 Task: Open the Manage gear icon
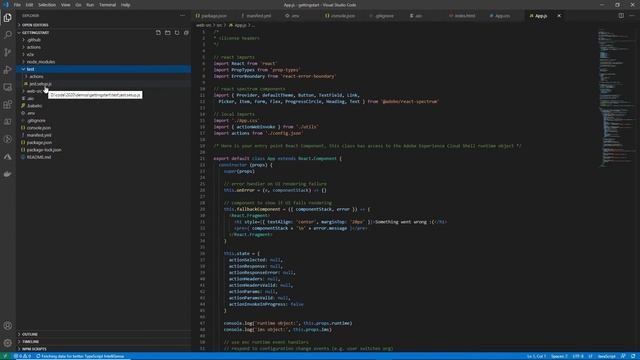7,343
